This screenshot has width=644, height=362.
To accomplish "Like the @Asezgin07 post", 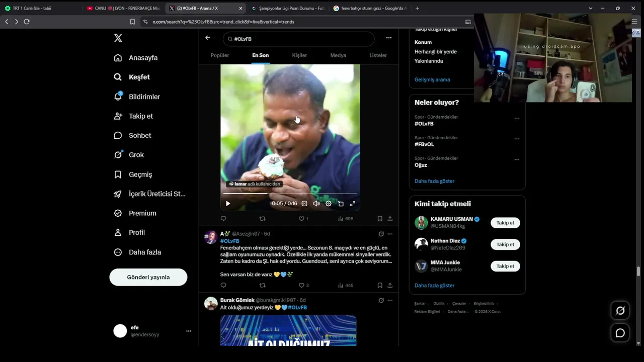I will (x=303, y=285).
